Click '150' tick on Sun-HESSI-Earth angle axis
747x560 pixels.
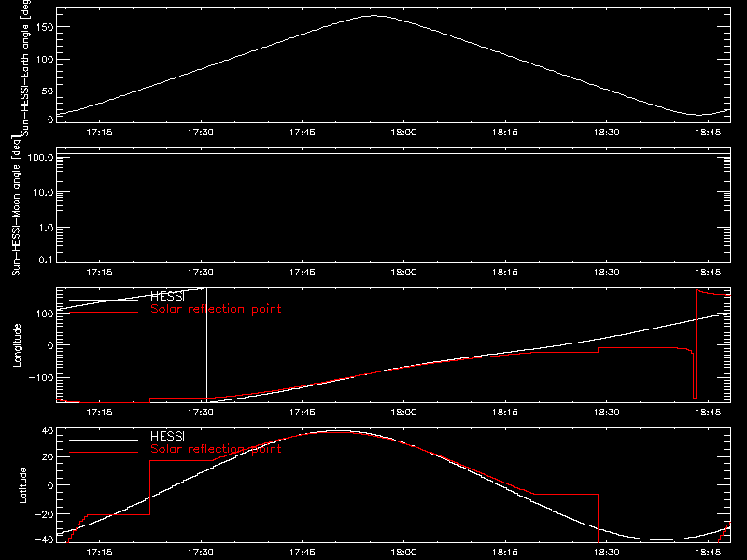point(45,27)
